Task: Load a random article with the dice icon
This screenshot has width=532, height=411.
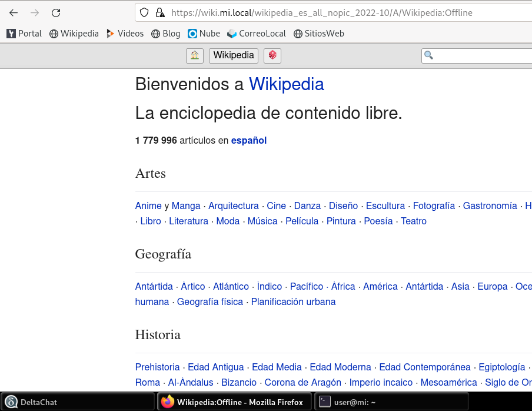Action: coord(272,56)
